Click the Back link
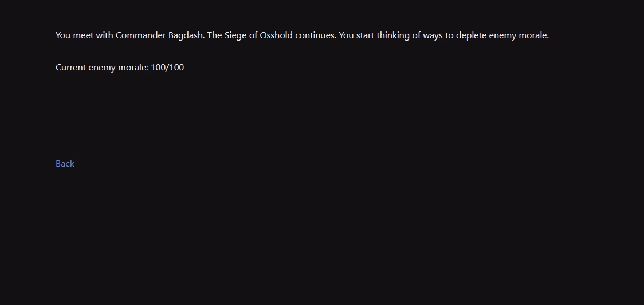This screenshot has height=305, width=644. point(65,164)
